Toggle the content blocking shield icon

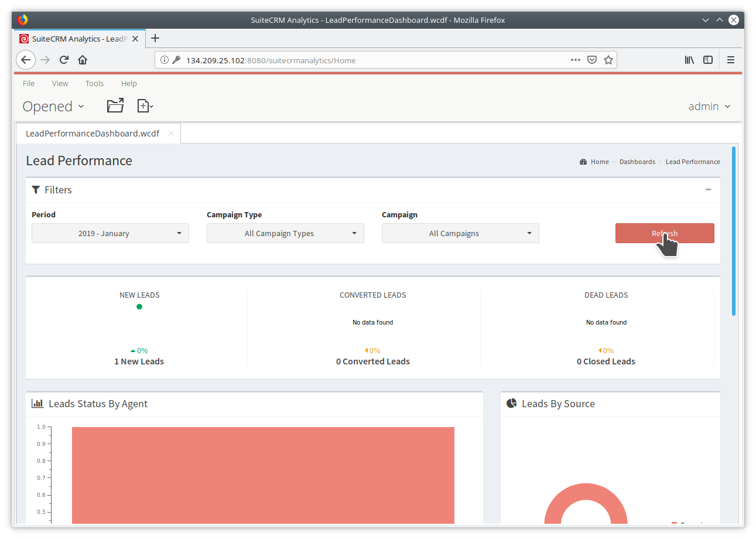592,59
